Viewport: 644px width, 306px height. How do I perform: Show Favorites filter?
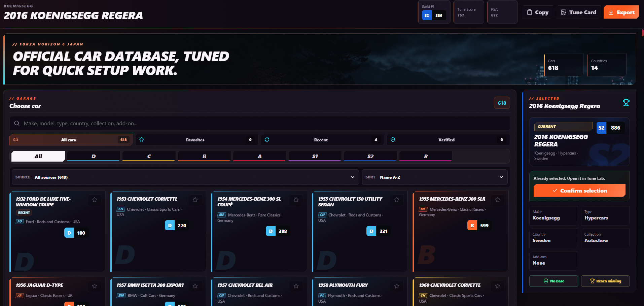[197, 140]
